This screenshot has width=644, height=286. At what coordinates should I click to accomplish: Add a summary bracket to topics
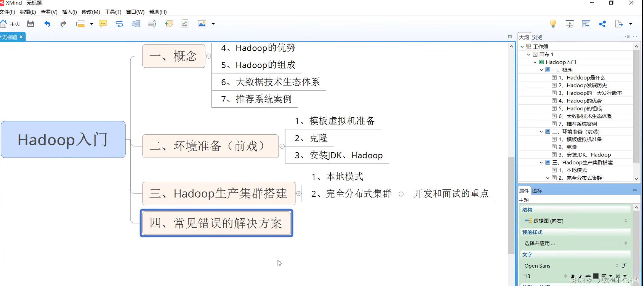coord(152,24)
